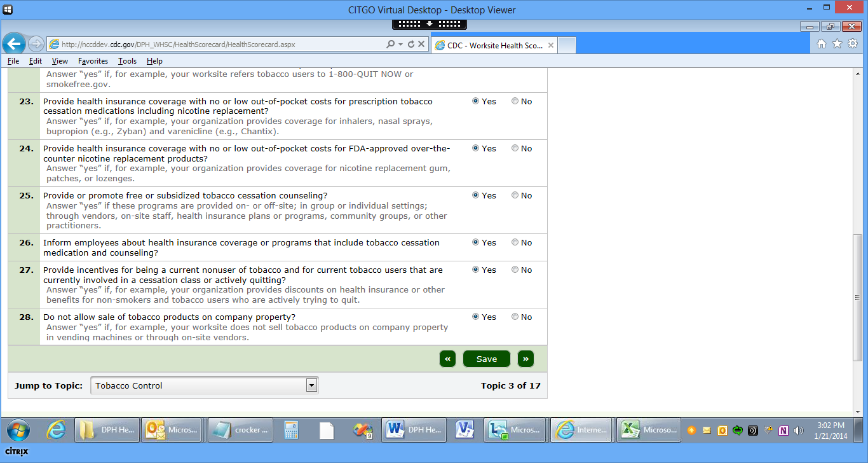Select No for question 27
Viewport: 868px width, 463px height.
pyautogui.click(x=515, y=270)
